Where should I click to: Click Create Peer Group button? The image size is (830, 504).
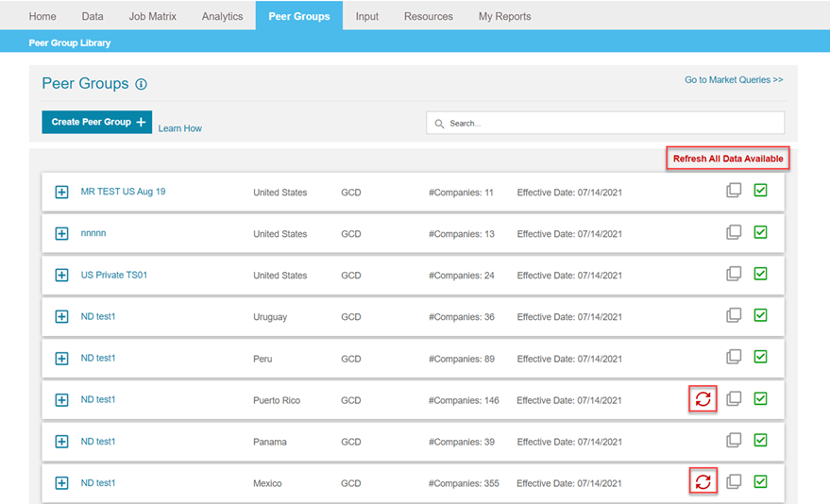pos(97,122)
